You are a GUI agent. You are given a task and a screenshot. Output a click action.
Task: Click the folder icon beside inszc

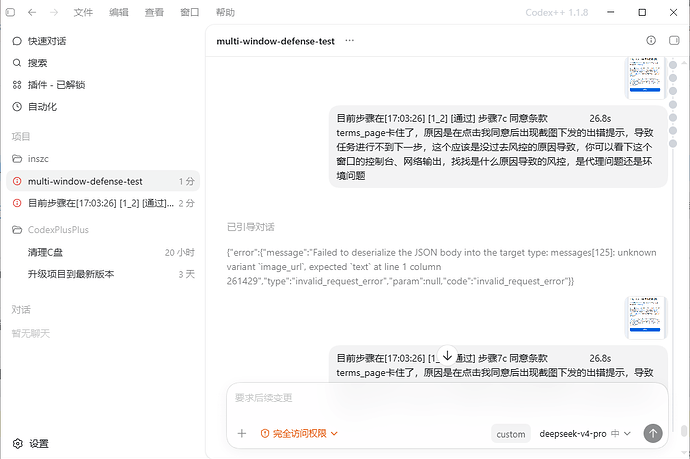[17, 158]
